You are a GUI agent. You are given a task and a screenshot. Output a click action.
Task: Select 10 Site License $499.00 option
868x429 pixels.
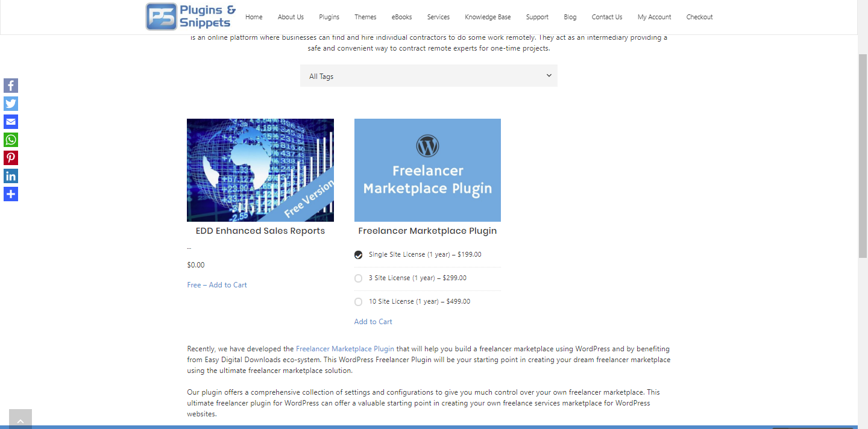[x=359, y=302]
